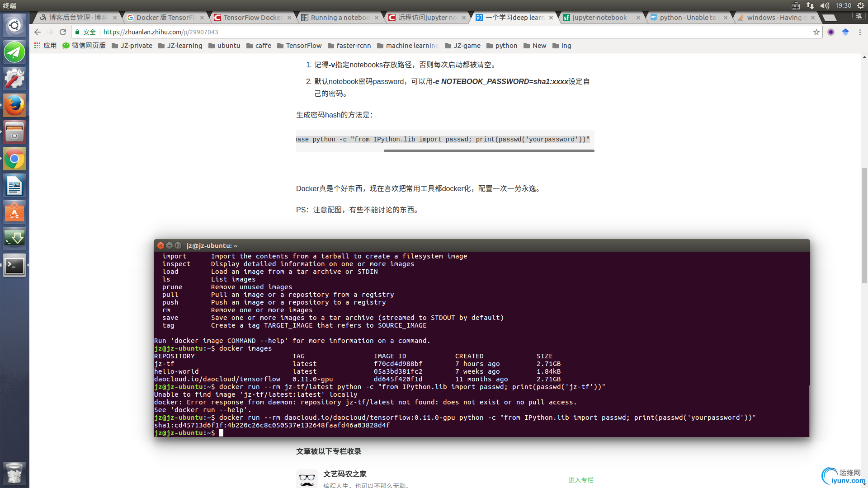
Task: Click the 进入专栏 link
Action: [581, 480]
